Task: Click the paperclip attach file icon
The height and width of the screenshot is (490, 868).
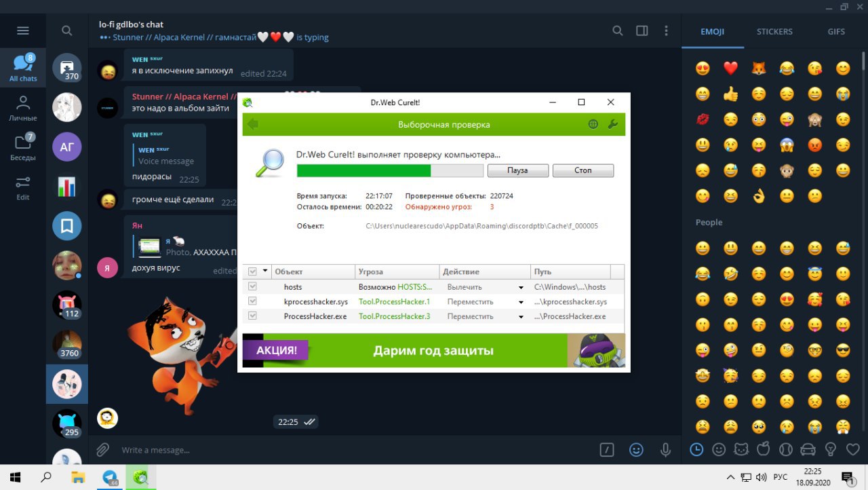Action: (102, 449)
